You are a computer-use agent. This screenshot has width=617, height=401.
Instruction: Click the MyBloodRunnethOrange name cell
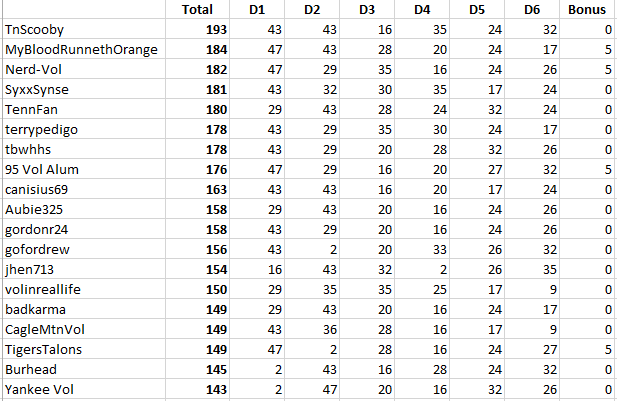click(80, 49)
